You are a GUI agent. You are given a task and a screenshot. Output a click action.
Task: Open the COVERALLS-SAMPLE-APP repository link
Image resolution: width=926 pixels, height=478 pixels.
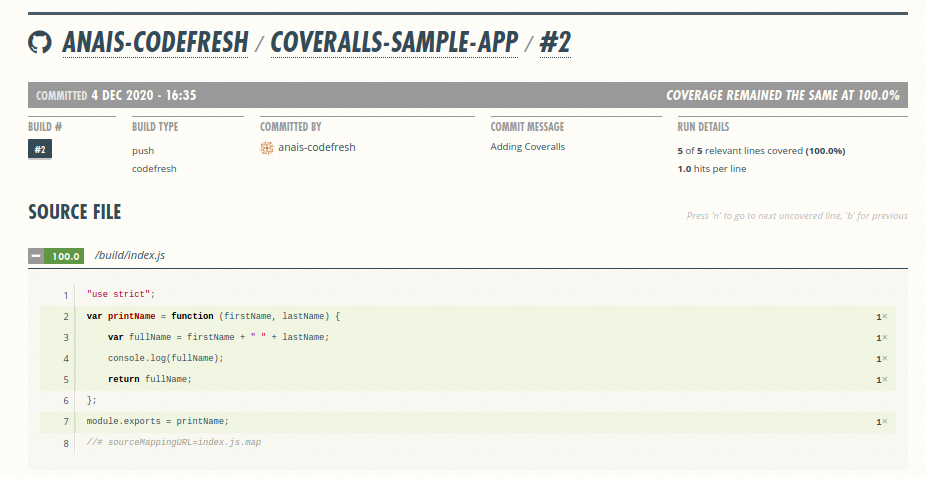[394, 43]
